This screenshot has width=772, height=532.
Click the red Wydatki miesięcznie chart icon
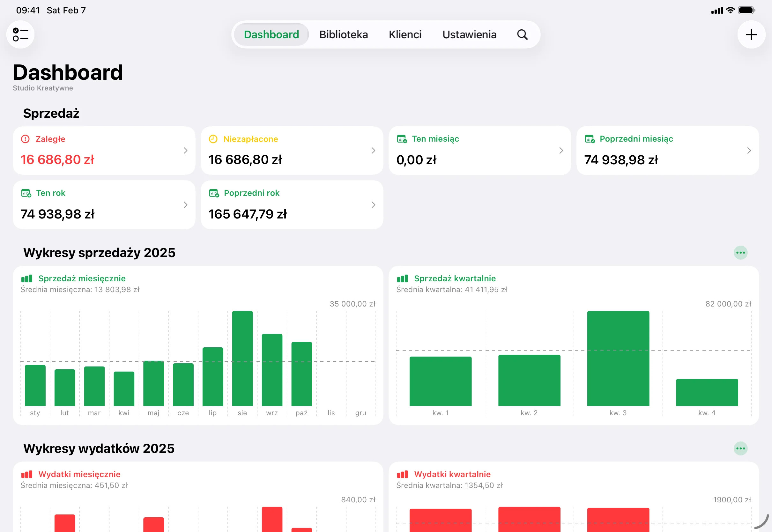[27, 474]
